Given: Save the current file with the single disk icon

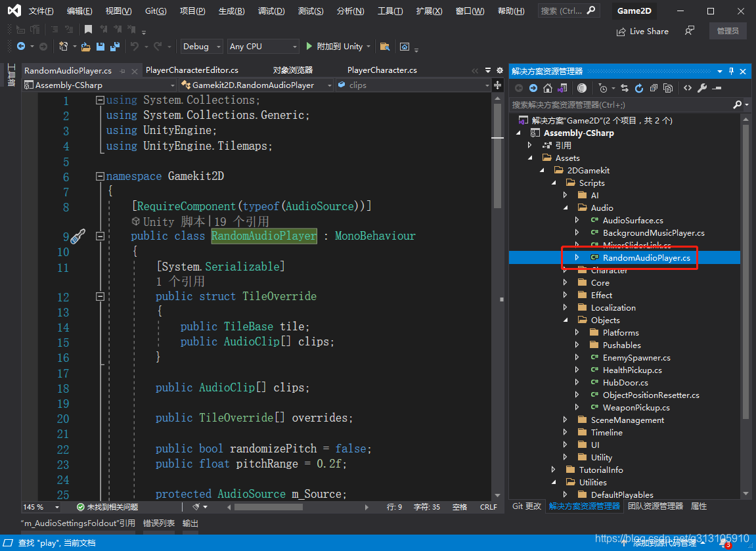Looking at the screenshot, I should point(100,46).
